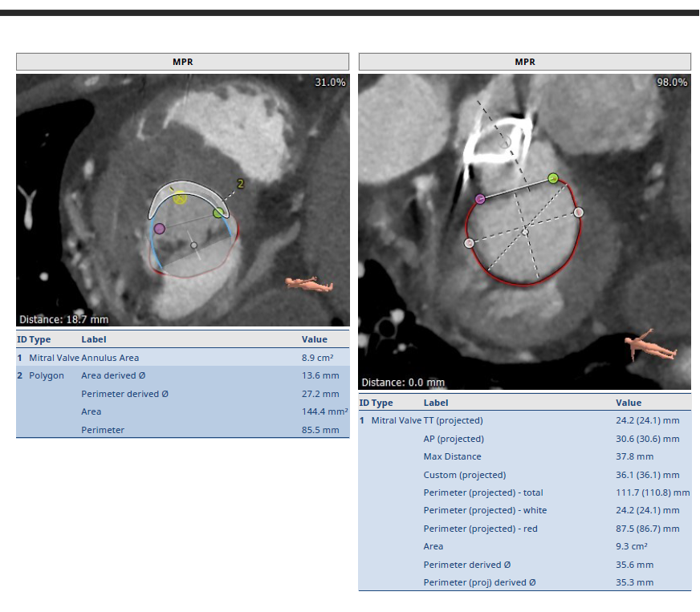Select yellow crosshair marker in left MPR view

click(x=180, y=197)
